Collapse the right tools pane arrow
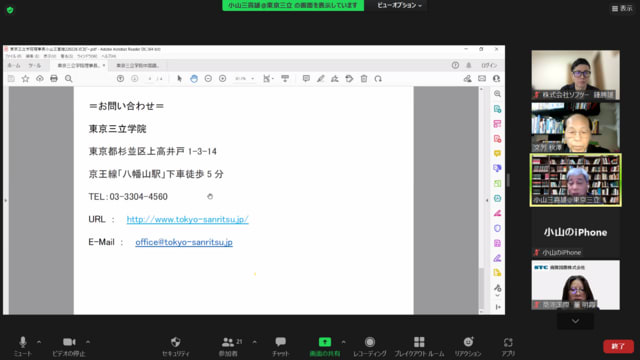Screen dimensions: 640x360 [x=487, y=200]
